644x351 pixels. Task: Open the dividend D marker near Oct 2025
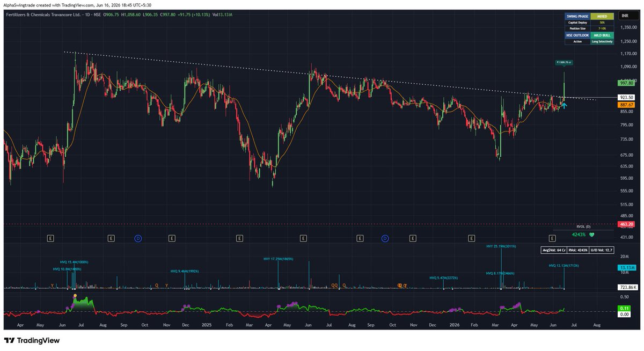click(x=385, y=238)
